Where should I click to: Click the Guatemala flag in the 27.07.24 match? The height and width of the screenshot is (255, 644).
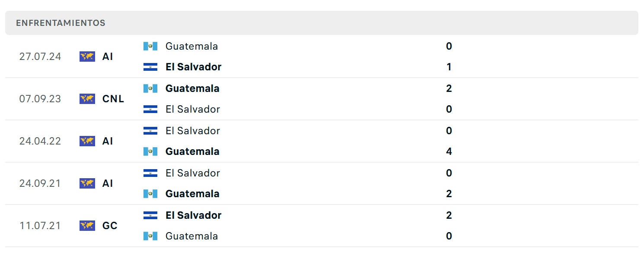150,46
